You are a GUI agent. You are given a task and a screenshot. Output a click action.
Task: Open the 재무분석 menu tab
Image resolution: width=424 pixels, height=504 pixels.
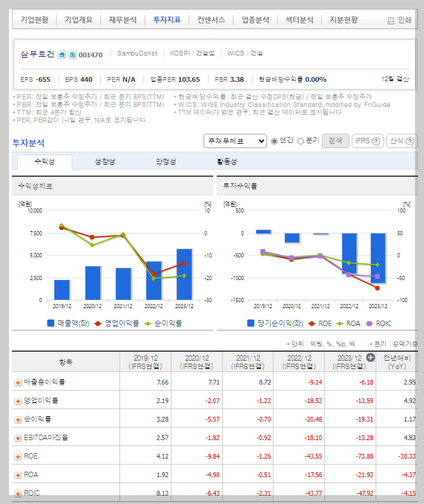click(123, 20)
